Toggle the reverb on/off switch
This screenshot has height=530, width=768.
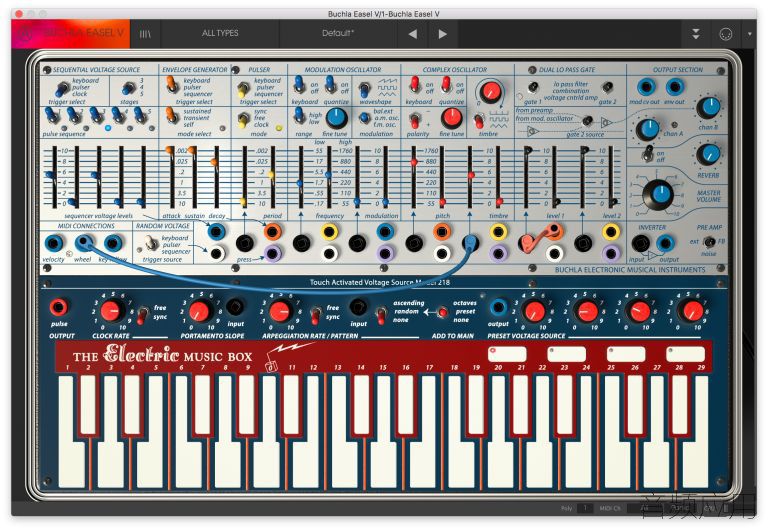coord(648,154)
